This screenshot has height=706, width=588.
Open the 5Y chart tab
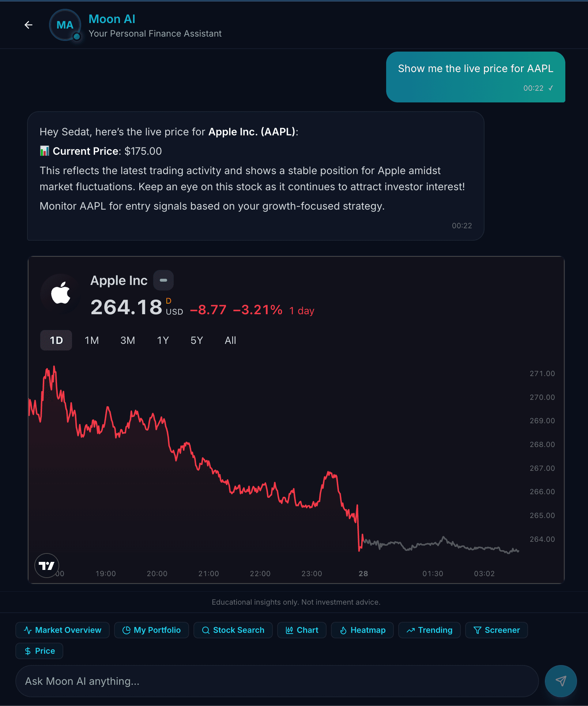point(196,340)
